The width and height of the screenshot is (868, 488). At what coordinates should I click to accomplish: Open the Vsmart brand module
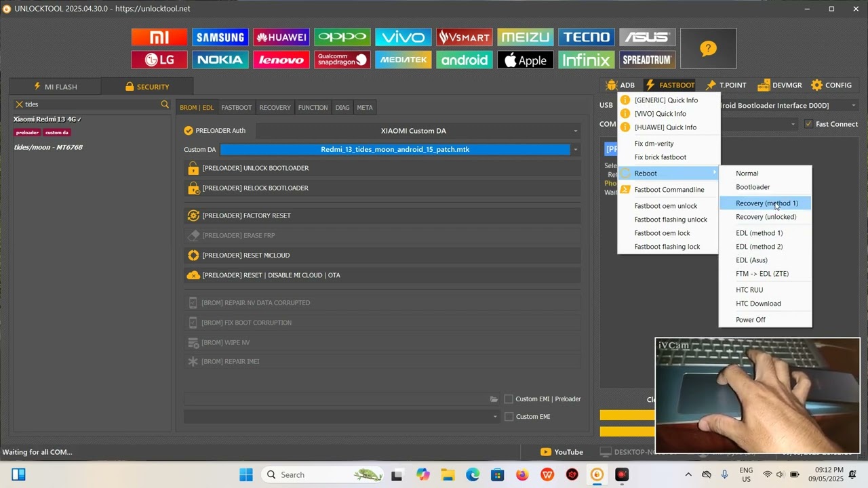(x=465, y=37)
